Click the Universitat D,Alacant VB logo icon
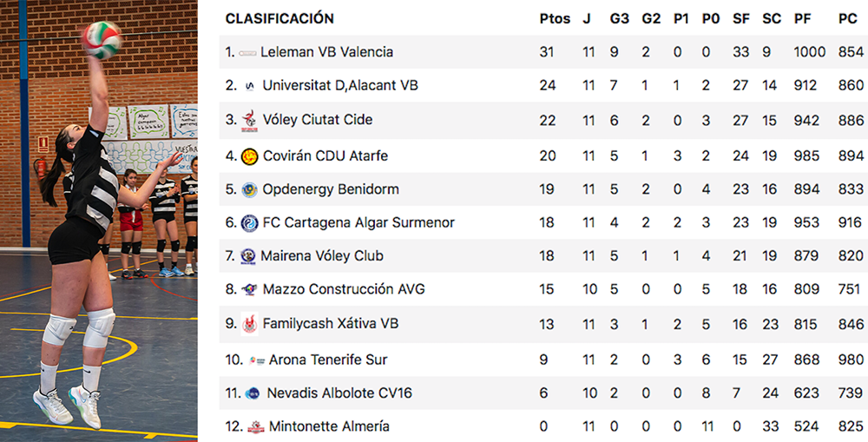The image size is (868, 442). click(250, 86)
